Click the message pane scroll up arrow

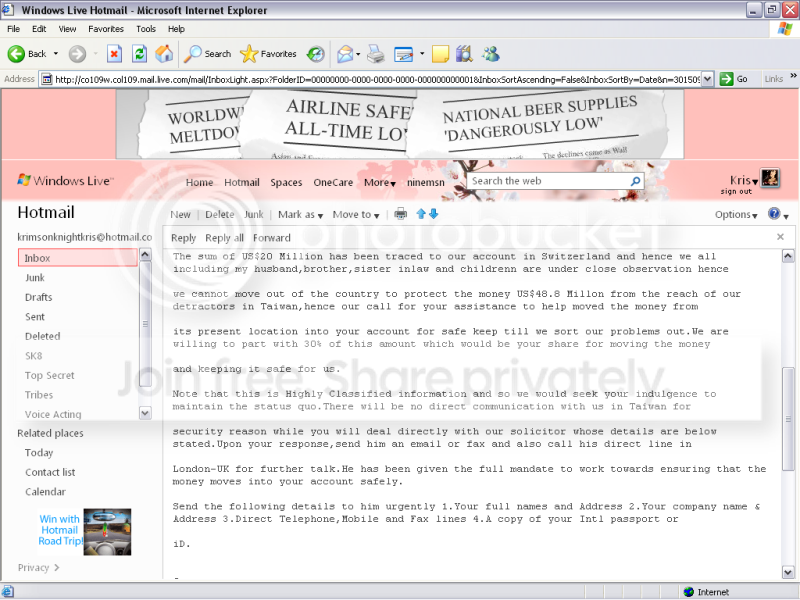tap(788, 256)
